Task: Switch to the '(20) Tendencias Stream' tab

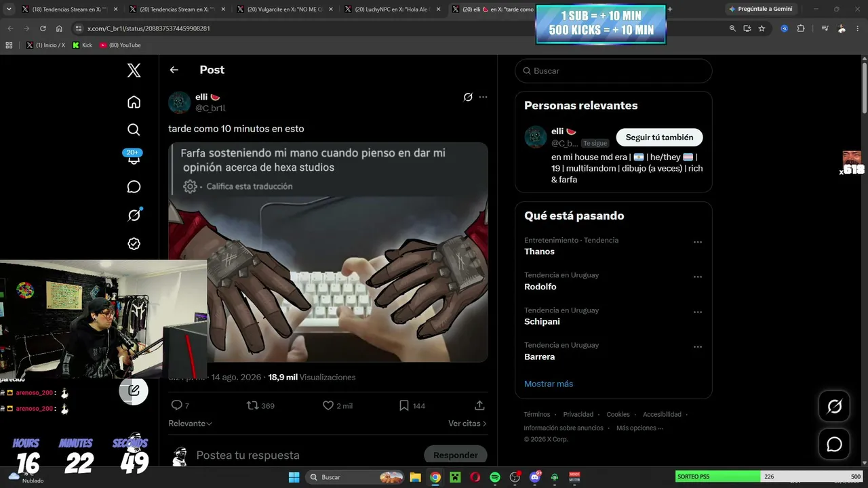Action: tap(176, 9)
